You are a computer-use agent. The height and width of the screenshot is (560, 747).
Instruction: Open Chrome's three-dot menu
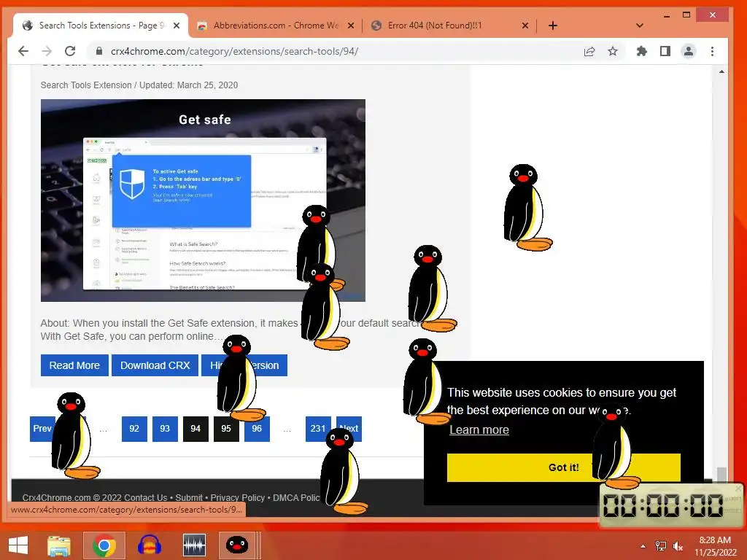(712, 52)
